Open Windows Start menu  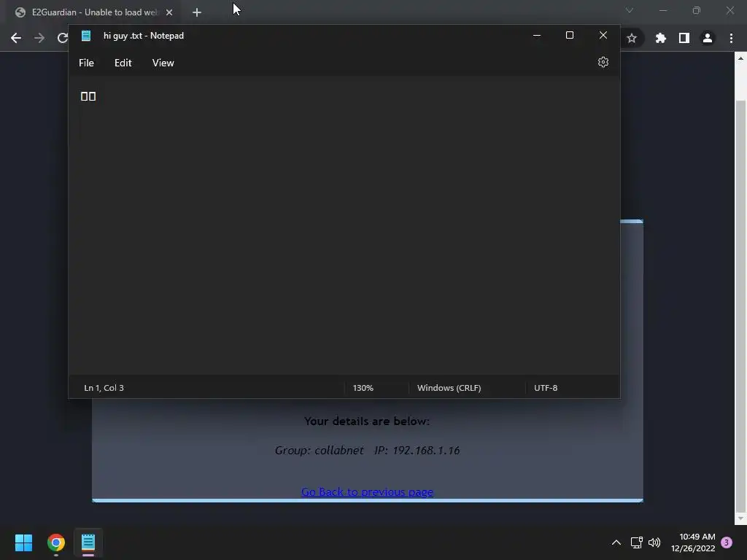pyautogui.click(x=23, y=542)
